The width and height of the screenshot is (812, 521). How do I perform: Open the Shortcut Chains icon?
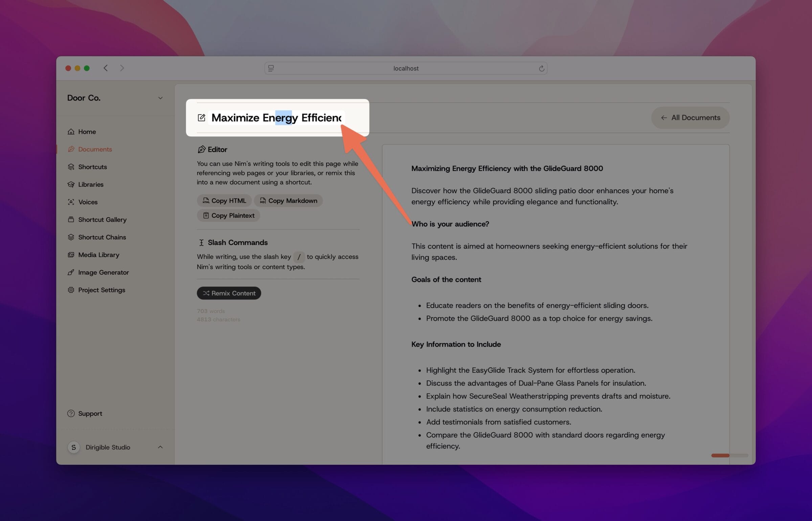[71, 237]
